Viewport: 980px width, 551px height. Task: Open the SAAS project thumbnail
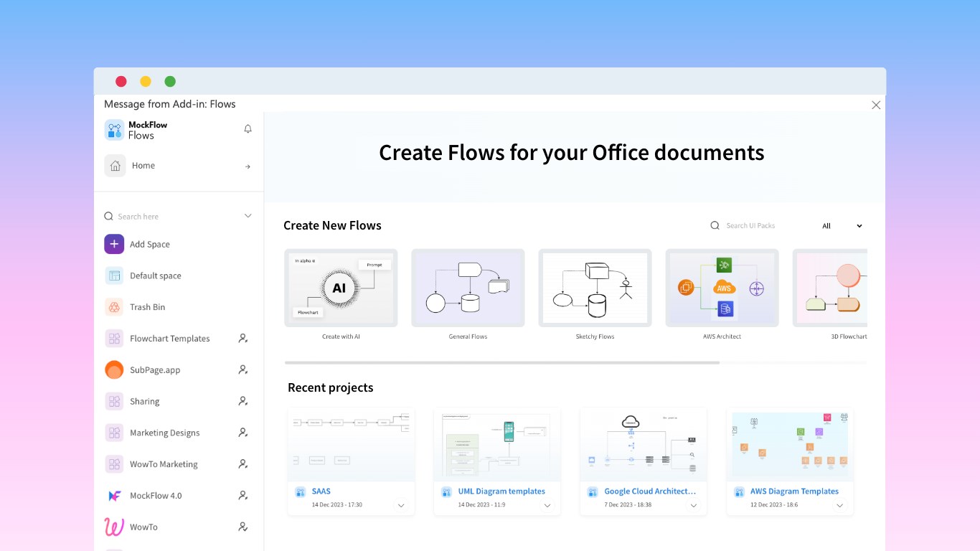[x=352, y=445]
